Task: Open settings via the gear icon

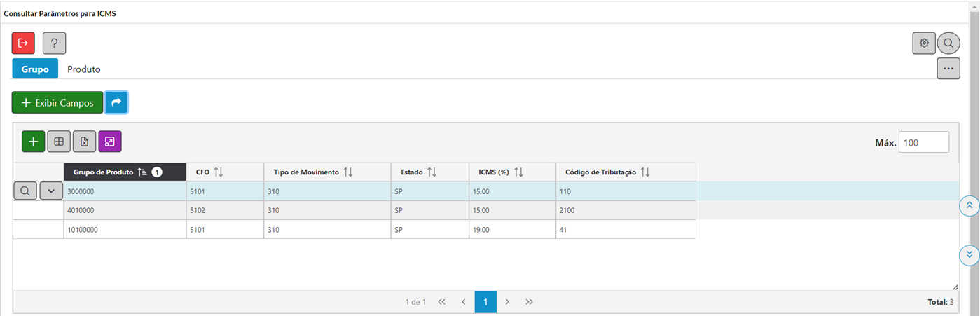Action: click(924, 43)
